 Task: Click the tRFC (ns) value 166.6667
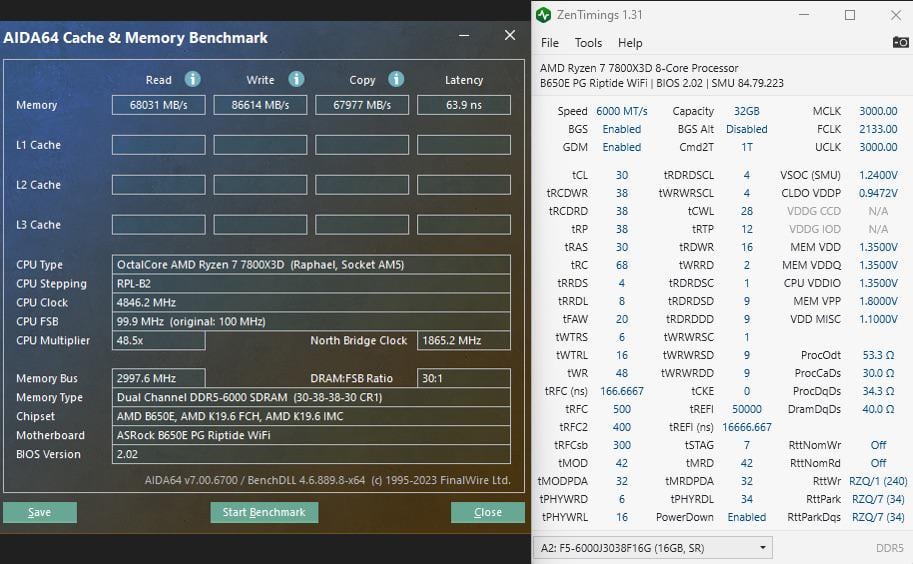622,391
